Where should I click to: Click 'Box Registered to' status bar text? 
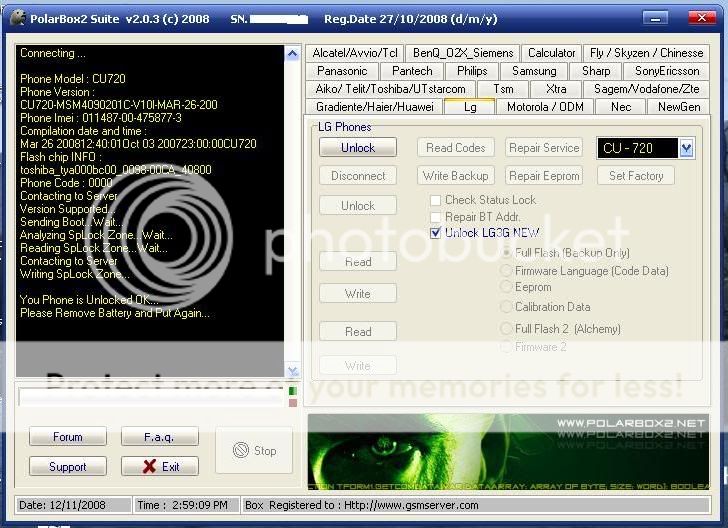coord(362,505)
